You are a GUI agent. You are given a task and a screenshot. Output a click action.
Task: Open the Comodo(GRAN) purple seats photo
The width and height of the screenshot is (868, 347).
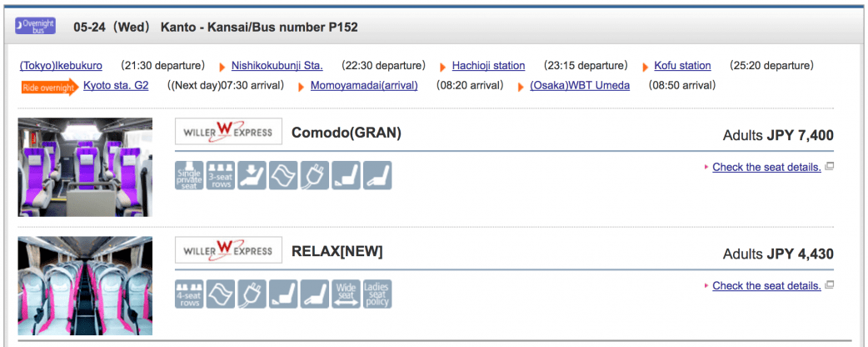[x=85, y=168]
